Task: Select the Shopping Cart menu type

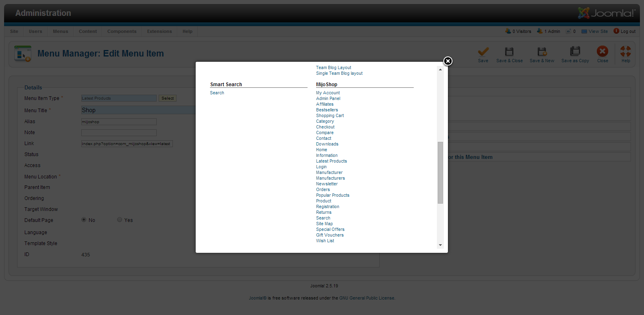Action: tap(330, 116)
